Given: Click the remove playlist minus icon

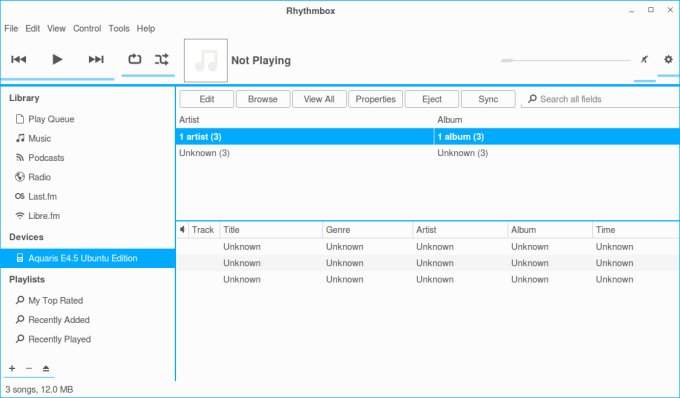Looking at the screenshot, I should click(x=29, y=369).
